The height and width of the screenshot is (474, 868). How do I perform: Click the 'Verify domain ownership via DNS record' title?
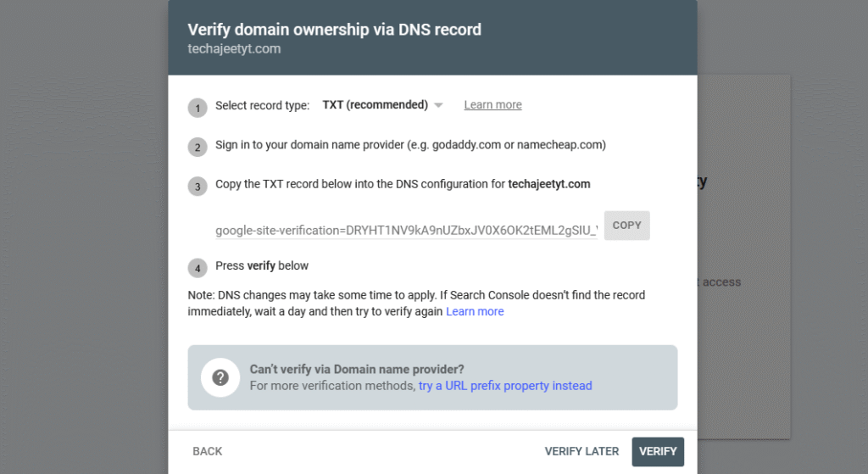334,30
